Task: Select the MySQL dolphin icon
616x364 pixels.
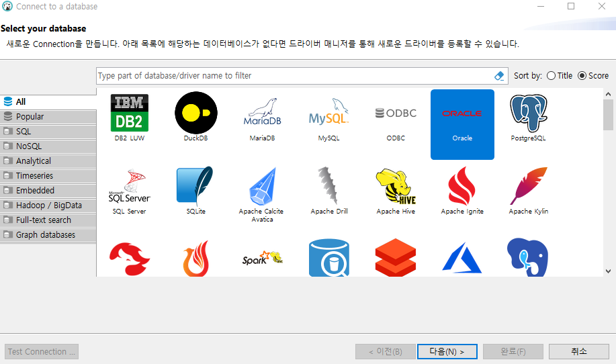Action: pyautogui.click(x=328, y=111)
